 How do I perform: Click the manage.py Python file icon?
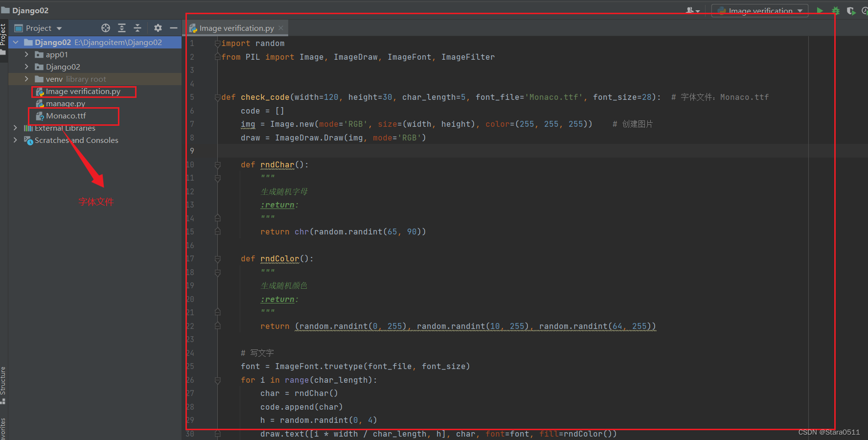click(x=40, y=103)
